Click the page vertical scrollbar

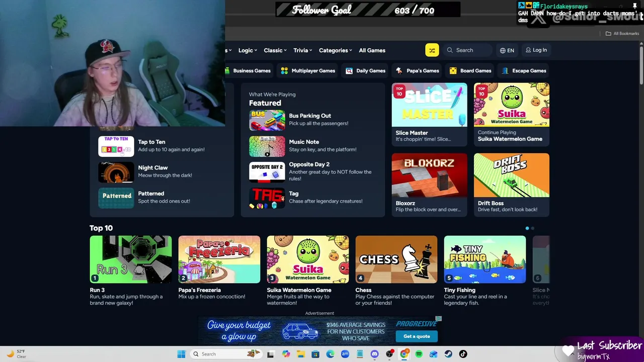(641, 64)
